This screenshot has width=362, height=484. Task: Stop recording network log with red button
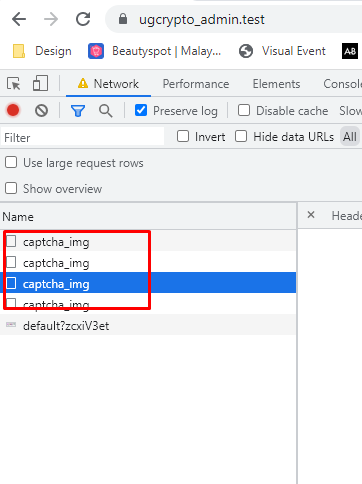pos(13,110)
